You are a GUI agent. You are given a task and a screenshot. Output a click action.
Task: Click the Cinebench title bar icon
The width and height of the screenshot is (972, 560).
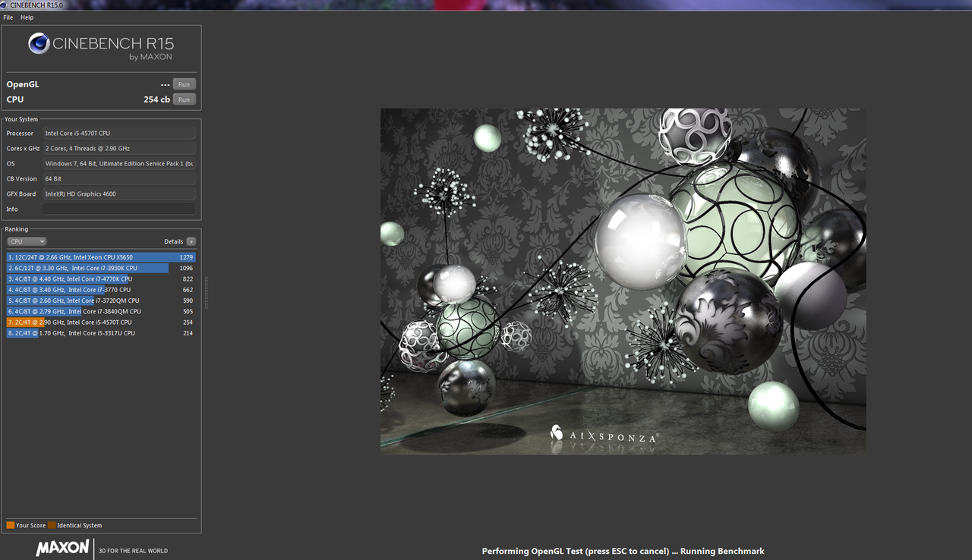pyautogui.click(x=4, y=5)
